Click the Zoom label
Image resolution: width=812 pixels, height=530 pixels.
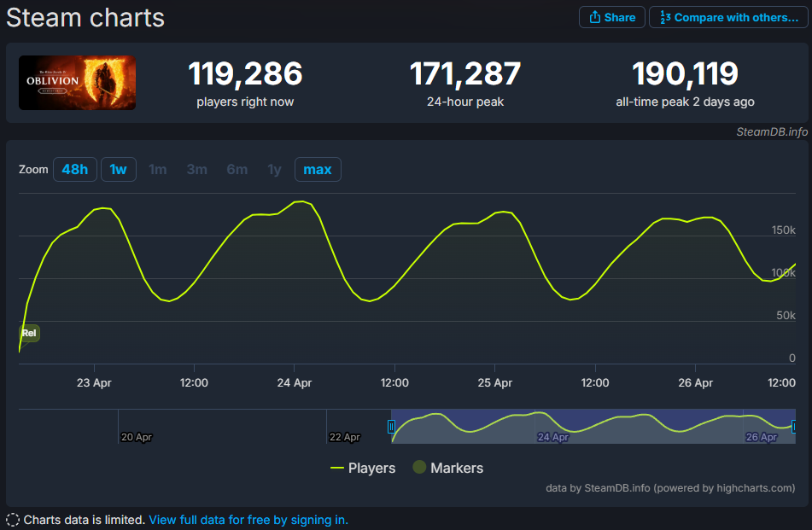(33, 169)
